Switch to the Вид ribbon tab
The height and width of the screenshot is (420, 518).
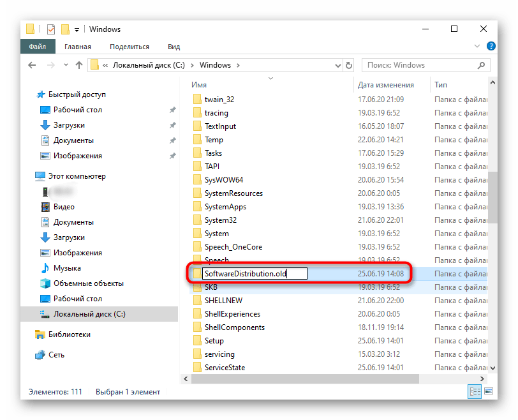(174, 47)
